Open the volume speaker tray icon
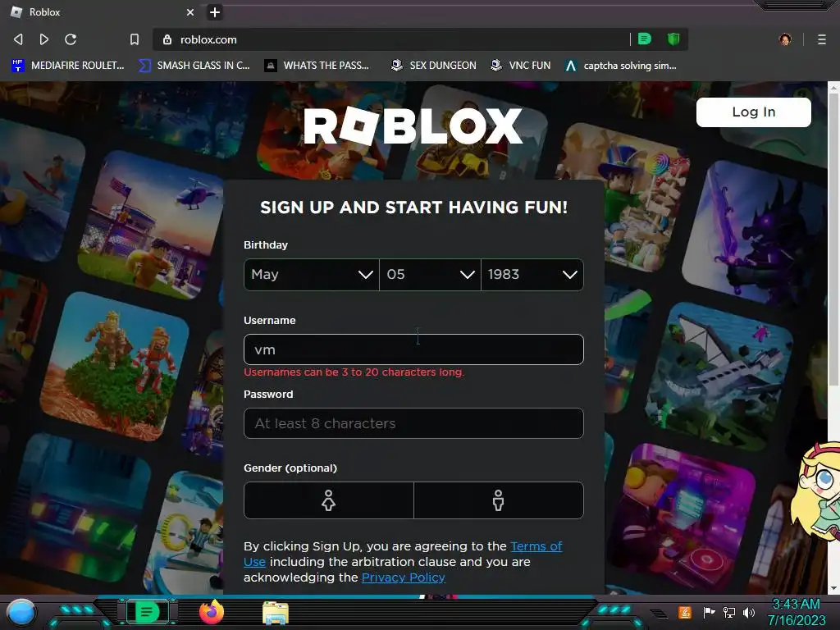 click(x=749, y=612)
